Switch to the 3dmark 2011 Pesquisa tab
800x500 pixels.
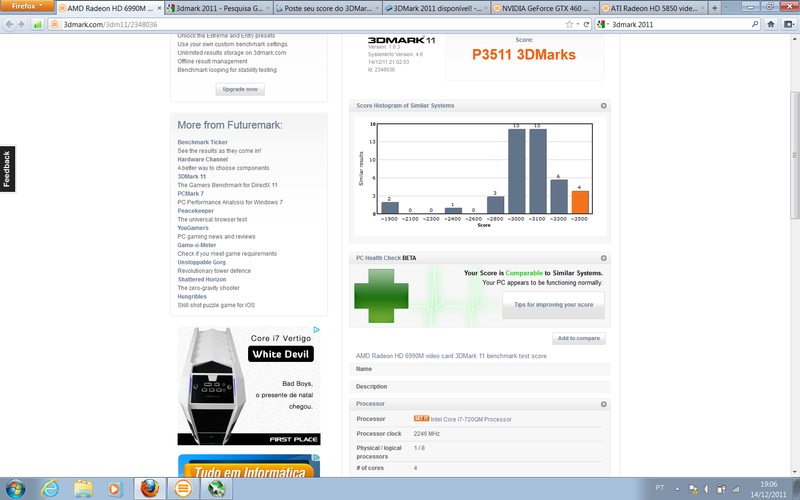pyautogui.click(x=219, y=8)
